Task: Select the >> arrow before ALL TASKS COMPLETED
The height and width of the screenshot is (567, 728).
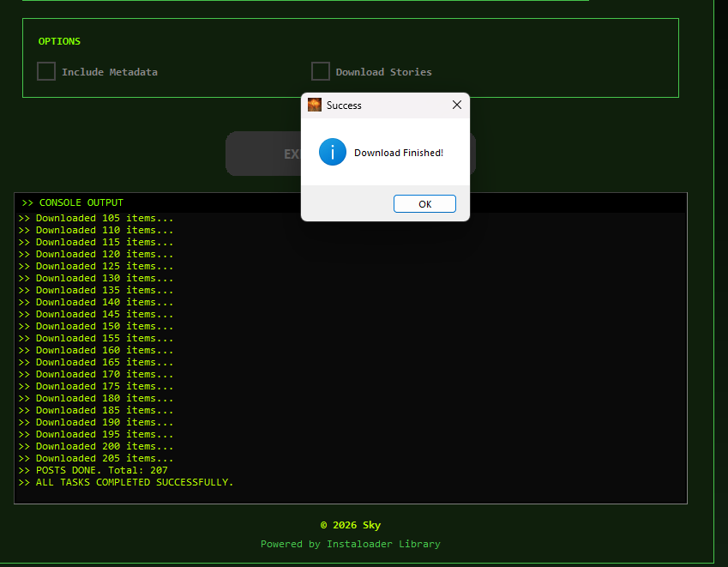Action: [x=25, y=482]
